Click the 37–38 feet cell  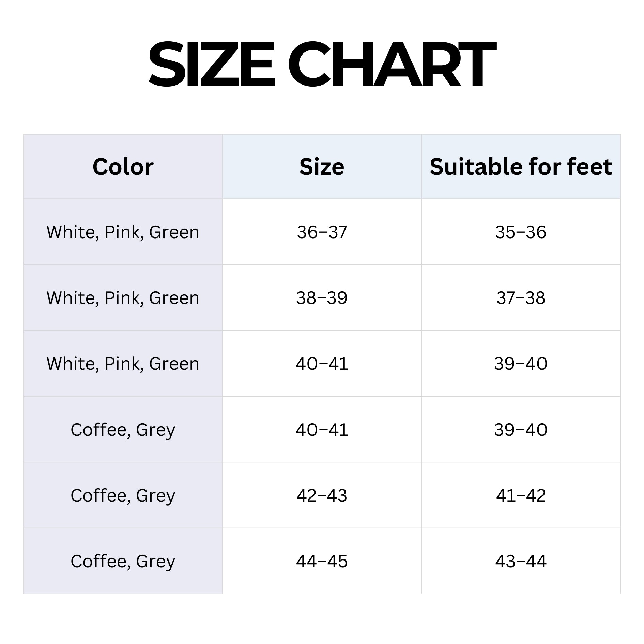click(521, 298)
